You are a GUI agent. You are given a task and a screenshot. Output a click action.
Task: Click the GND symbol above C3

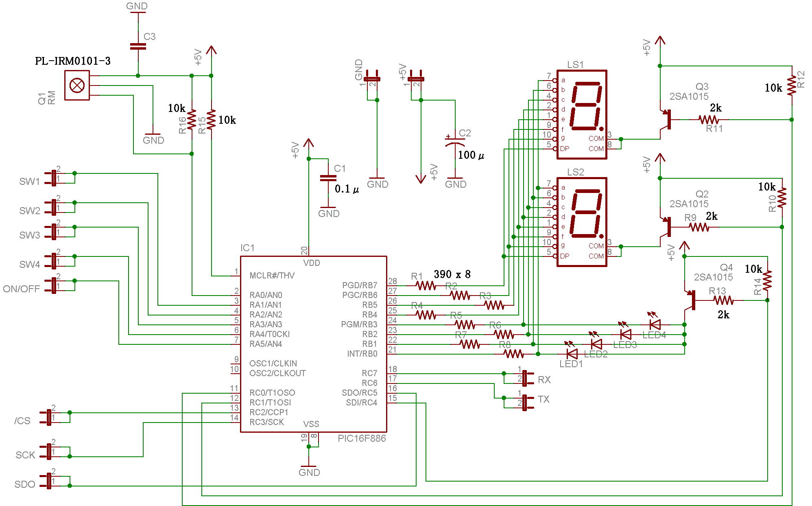pos(137,8)
